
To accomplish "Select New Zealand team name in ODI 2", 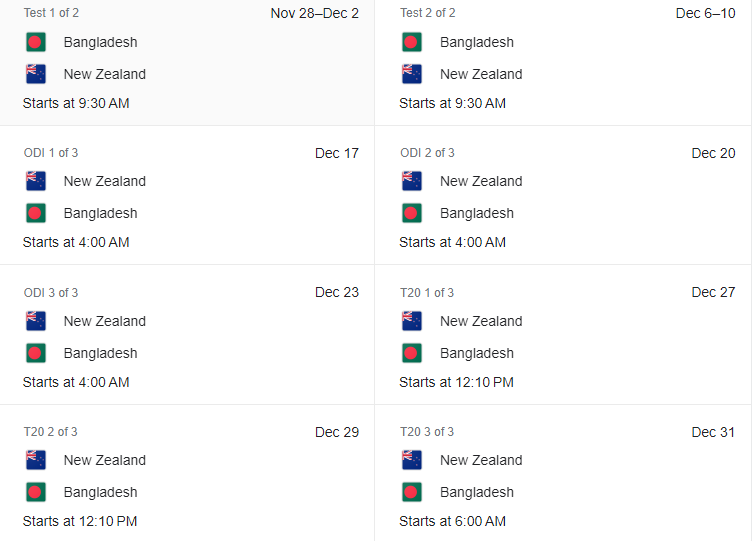I will coord(481,181).
